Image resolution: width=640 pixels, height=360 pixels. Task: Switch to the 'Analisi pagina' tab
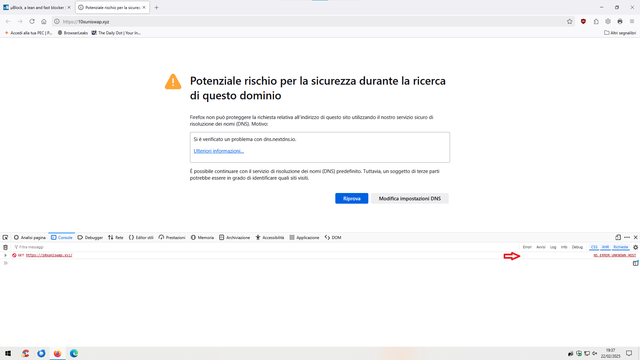click(x=30, y=237)
